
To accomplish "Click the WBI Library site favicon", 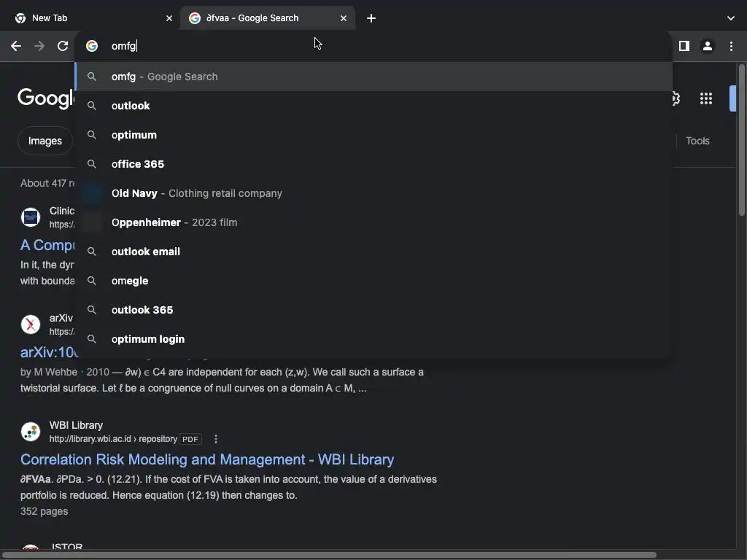I will pyautogui.click(x=31, y=432).
